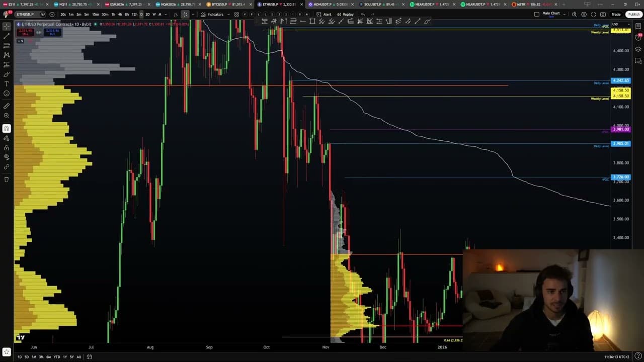Expand the favorite indicators dropdown arrow
The height and width of the screenshot is (362, 644).
click(230, 14)
